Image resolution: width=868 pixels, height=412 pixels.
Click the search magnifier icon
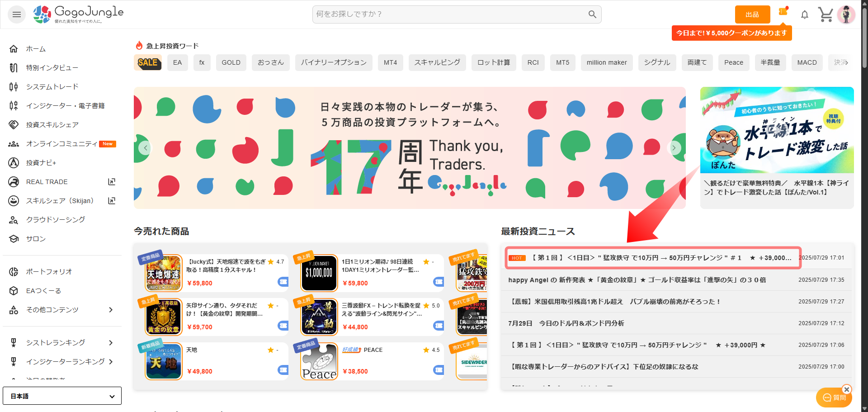pos(592,14)
